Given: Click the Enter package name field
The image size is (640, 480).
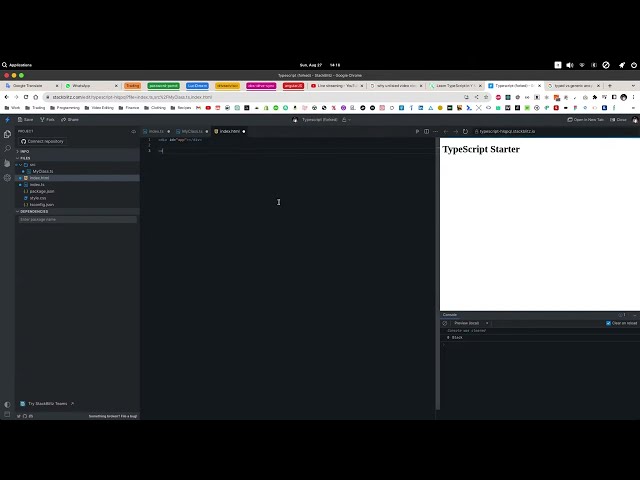Looking at the screenshot, I should pos(78,220).
